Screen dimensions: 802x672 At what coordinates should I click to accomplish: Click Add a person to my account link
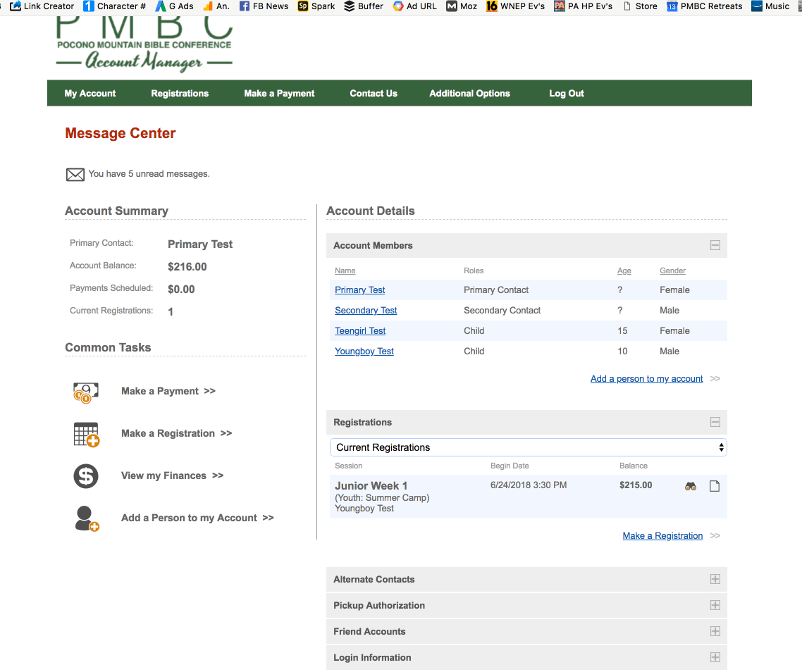coord(646,379)
